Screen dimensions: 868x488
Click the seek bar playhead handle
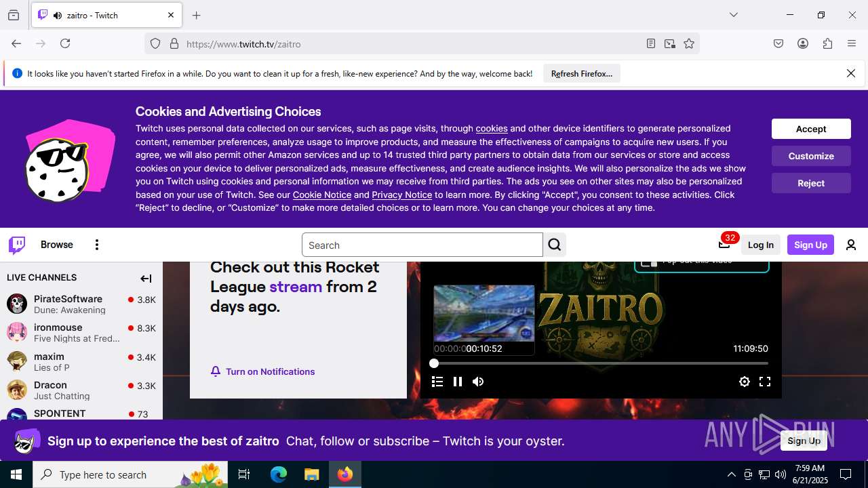point(434,363)
